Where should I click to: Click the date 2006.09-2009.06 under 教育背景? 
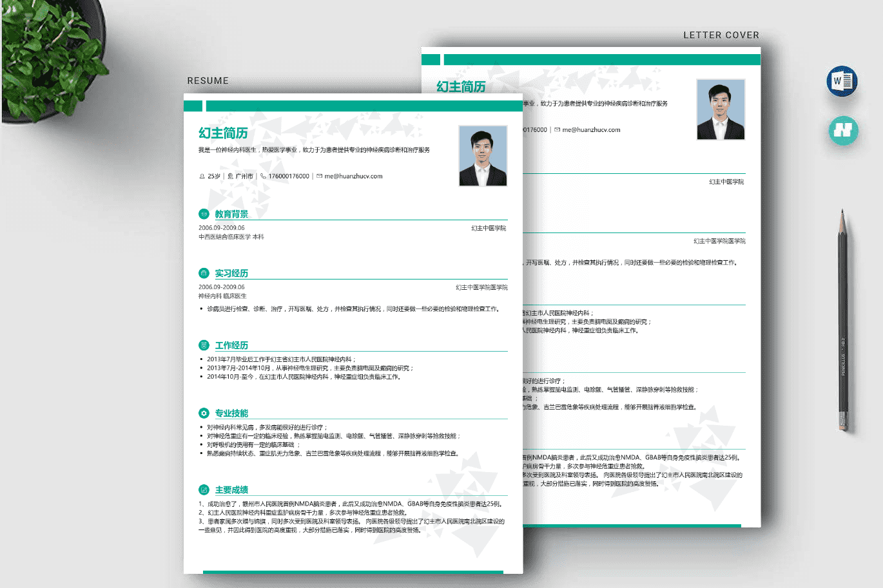(x=222, y=228)
